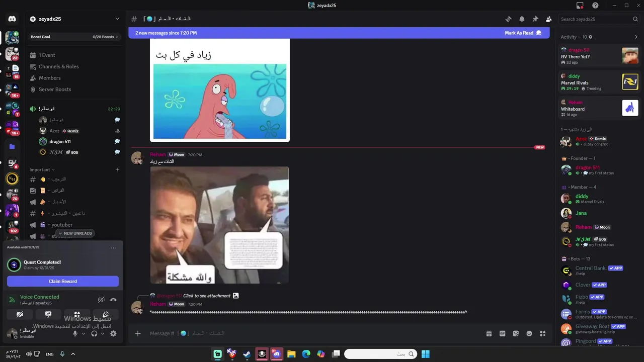Image resolution: width=644 pixels, height=362 pixels.
Task: Click the Search zeyadx25 field
Action: (x=599, y=19)
